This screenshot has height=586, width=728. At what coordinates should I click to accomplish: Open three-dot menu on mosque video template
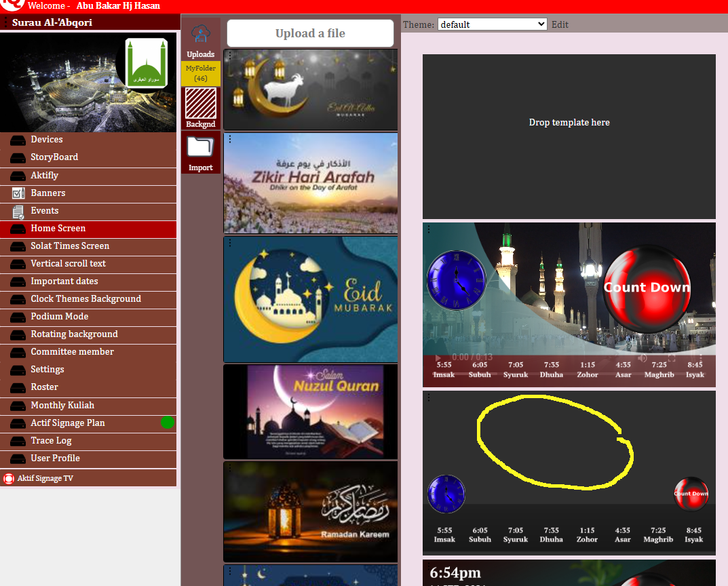click(x=429, y=229)
